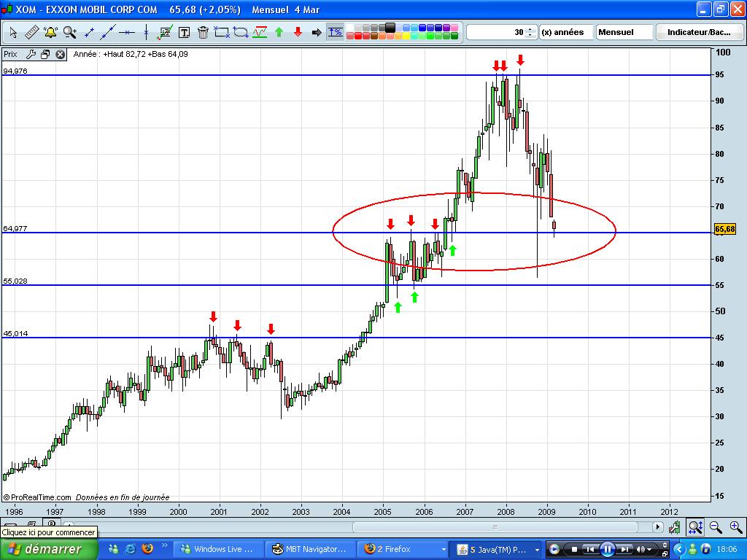
Task: Select the channel lines tool
Action: click(260, 32)
